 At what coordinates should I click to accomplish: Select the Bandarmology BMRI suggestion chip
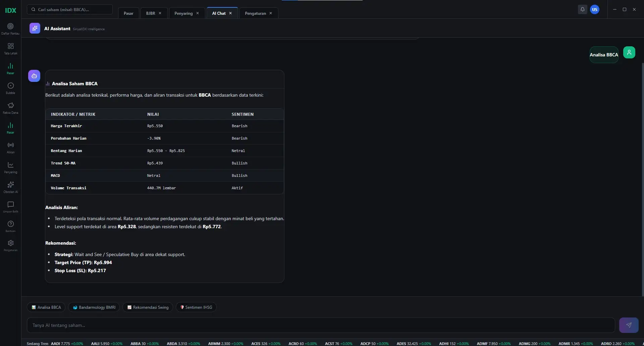[94, 307]
